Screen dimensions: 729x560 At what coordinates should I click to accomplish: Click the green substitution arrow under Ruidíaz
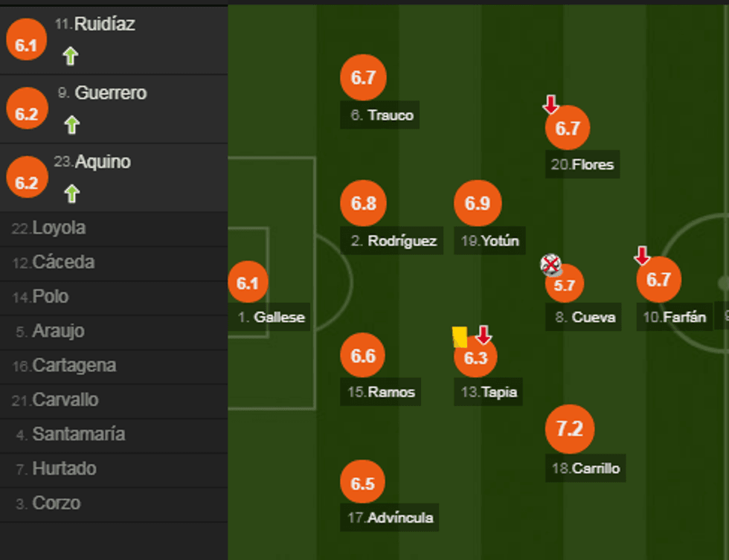point(71,56)
